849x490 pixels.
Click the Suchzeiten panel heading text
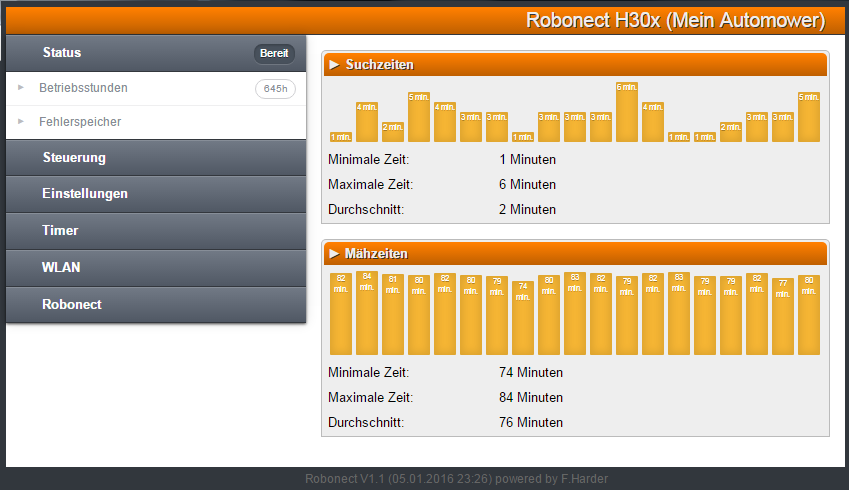pyautogui.click(x=380, y=65)
